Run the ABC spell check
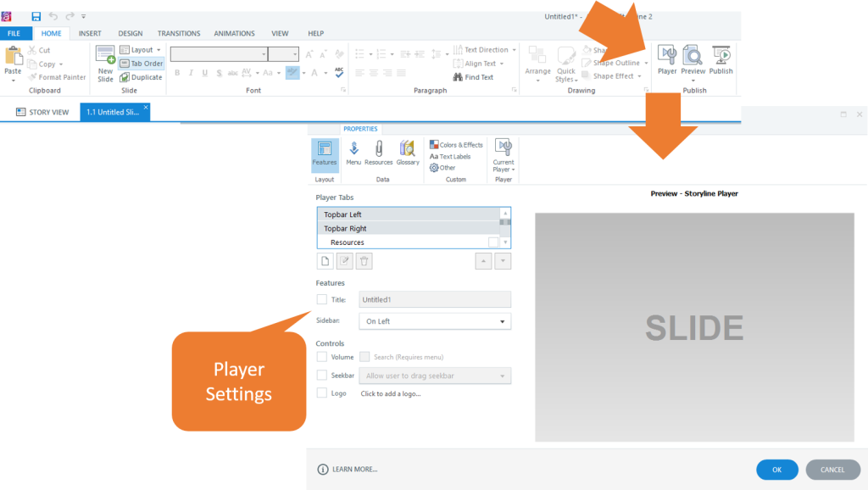868x490 pixels. 339,72
